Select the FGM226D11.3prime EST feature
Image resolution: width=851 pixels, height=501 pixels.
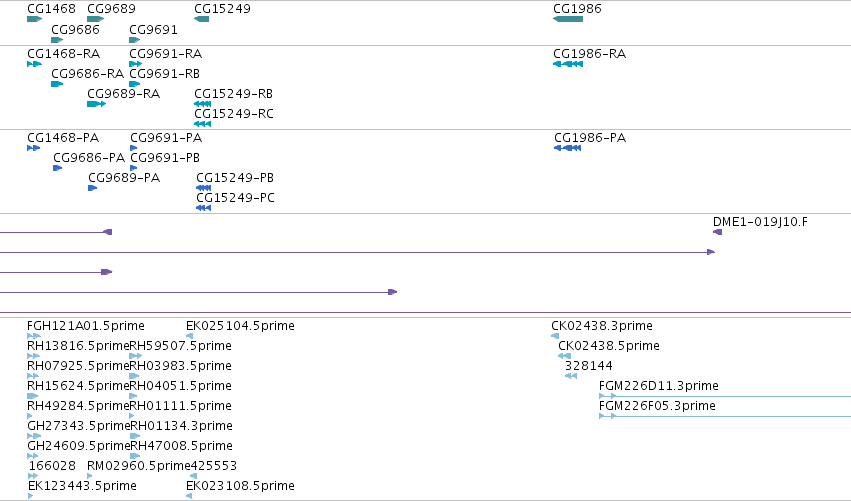[x=725, y=396]
